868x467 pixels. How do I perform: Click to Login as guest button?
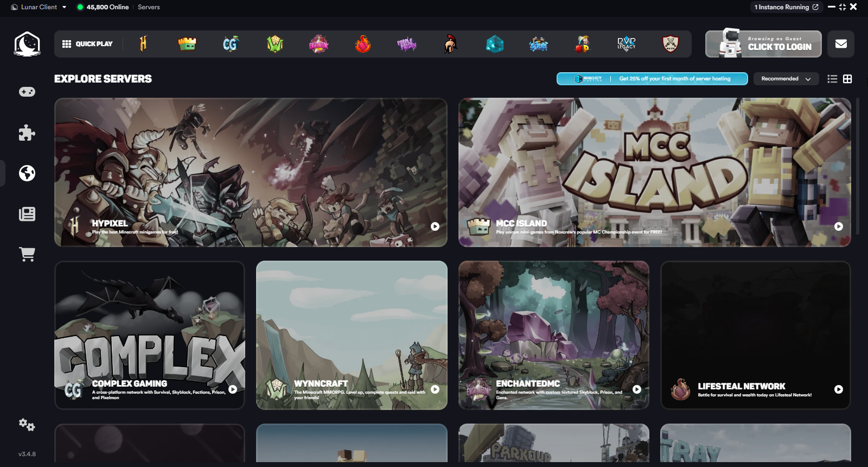(x=763, y=44)
